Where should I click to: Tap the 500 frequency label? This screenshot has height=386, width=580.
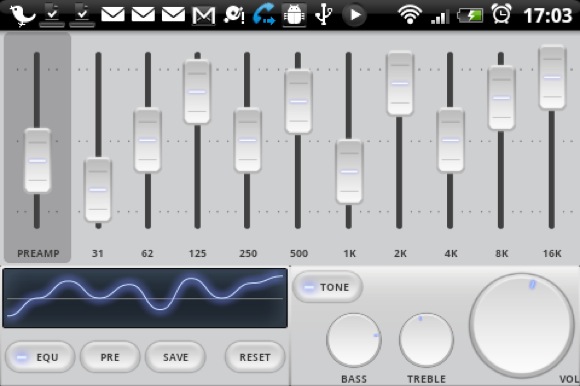pos(299,254)
